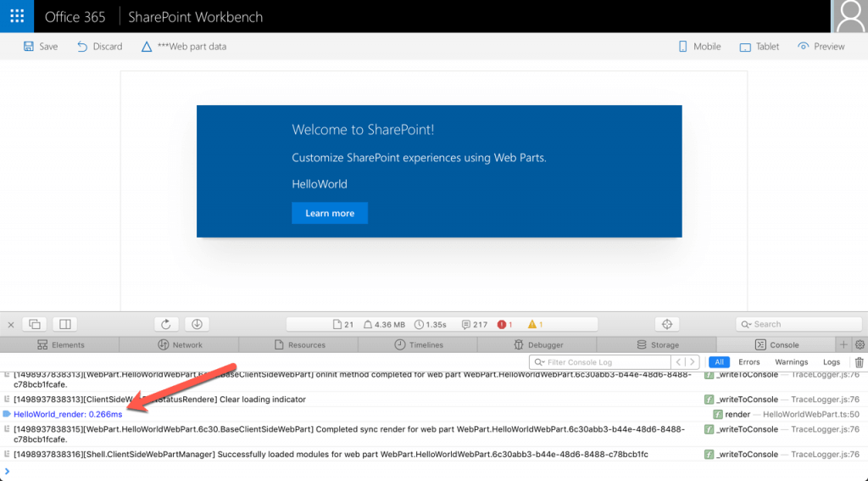Click the SharePoint Workbench title
Image resolution: width=868 pixels, height=481 pixels.
[x=196, y=17]
